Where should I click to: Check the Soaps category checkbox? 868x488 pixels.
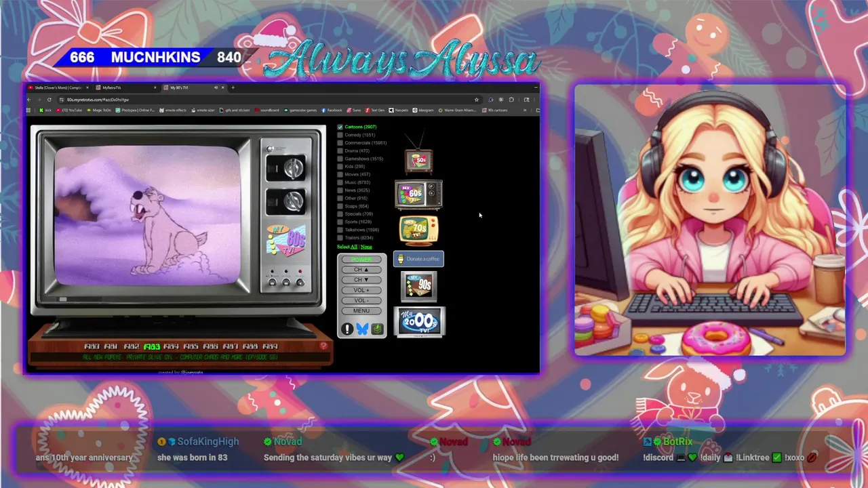point(340,206)
